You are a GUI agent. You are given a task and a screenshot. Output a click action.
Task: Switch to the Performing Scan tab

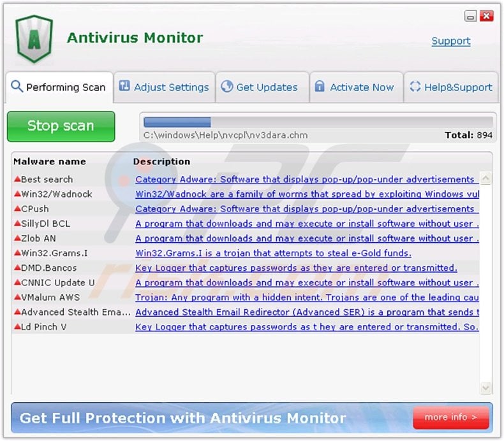click(59, 87)
